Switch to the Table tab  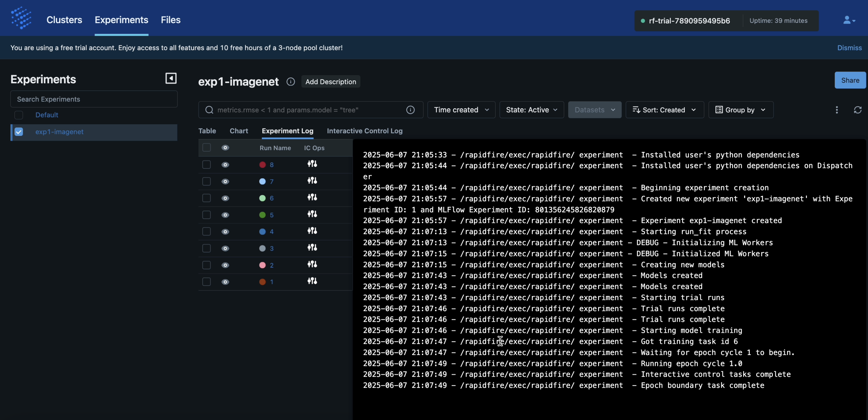(x=207, y=131)
